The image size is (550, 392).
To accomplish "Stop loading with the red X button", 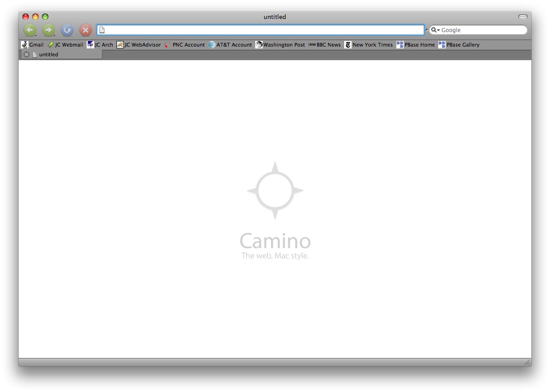I will point(86,30).
